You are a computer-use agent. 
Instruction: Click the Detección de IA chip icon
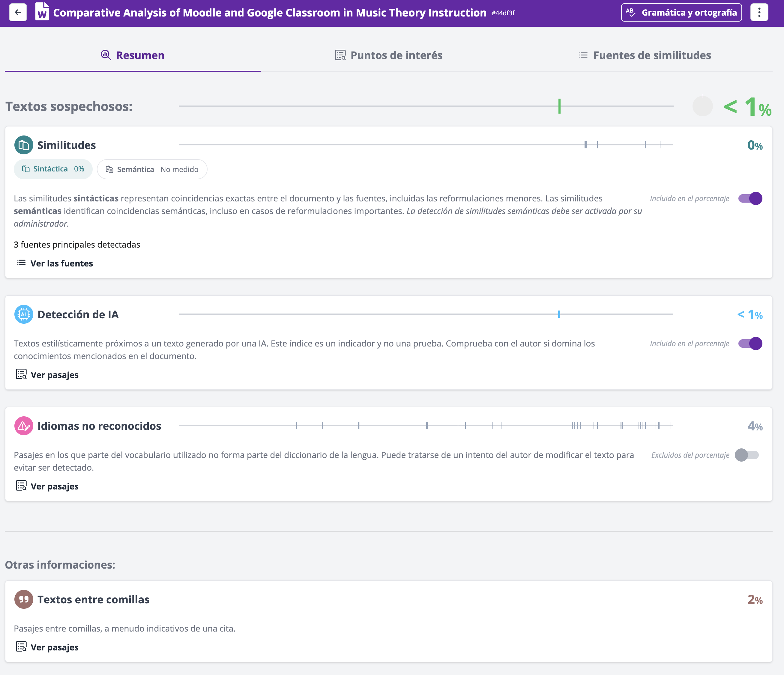tap(23, 314)
